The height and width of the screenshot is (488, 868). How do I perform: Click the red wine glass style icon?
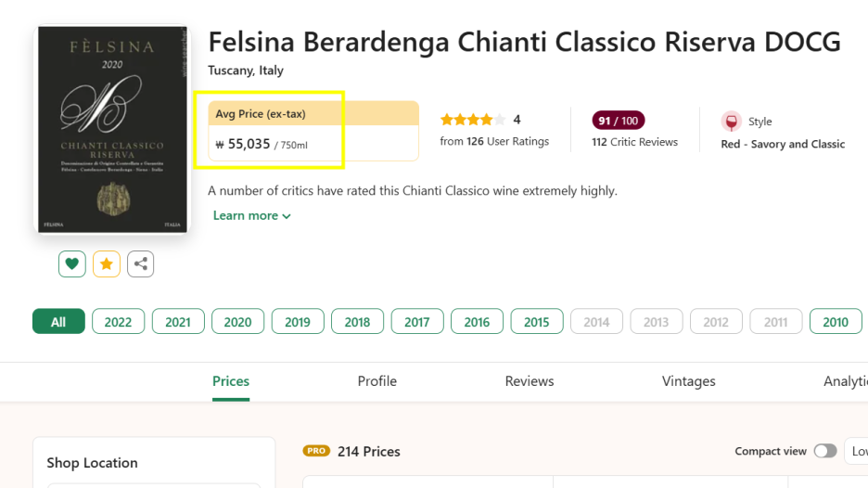point(732,122)
